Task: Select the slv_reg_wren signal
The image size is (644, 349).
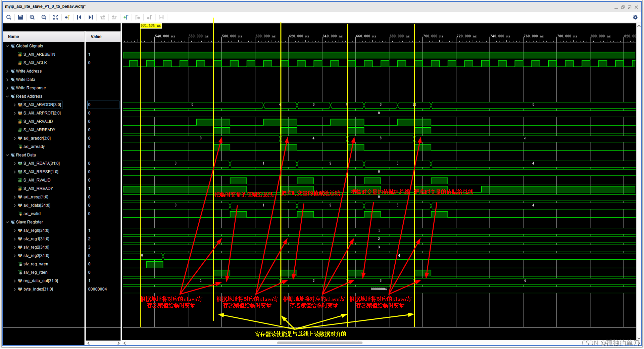Action: [x=36, y=264]
